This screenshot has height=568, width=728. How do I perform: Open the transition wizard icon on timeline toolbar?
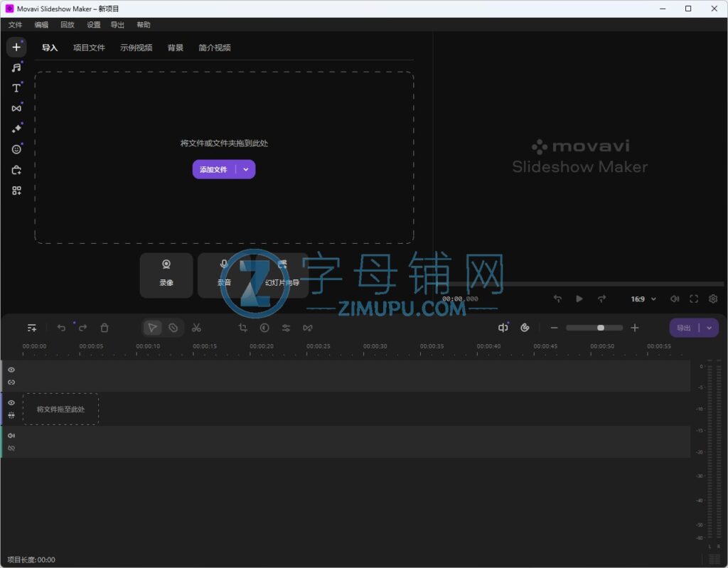[x=307, y=328]
